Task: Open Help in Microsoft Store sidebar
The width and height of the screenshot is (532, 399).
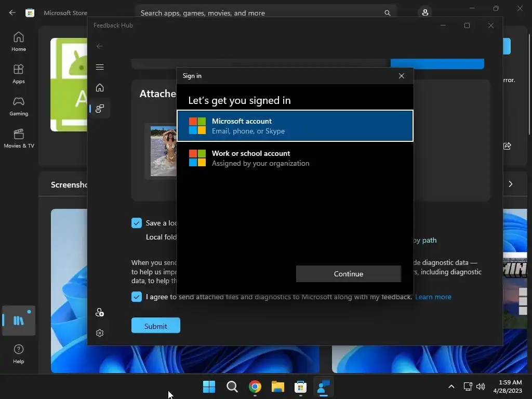Action: tap(19, 354)
